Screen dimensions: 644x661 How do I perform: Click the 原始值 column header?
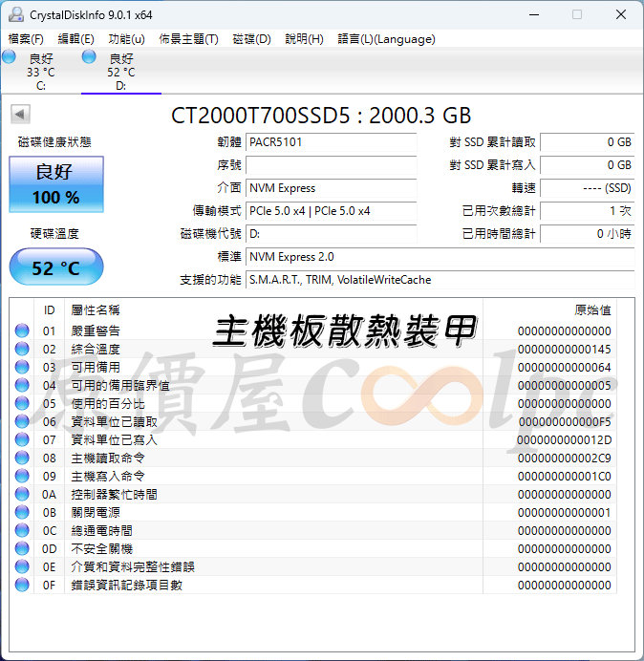coord(550,310)
